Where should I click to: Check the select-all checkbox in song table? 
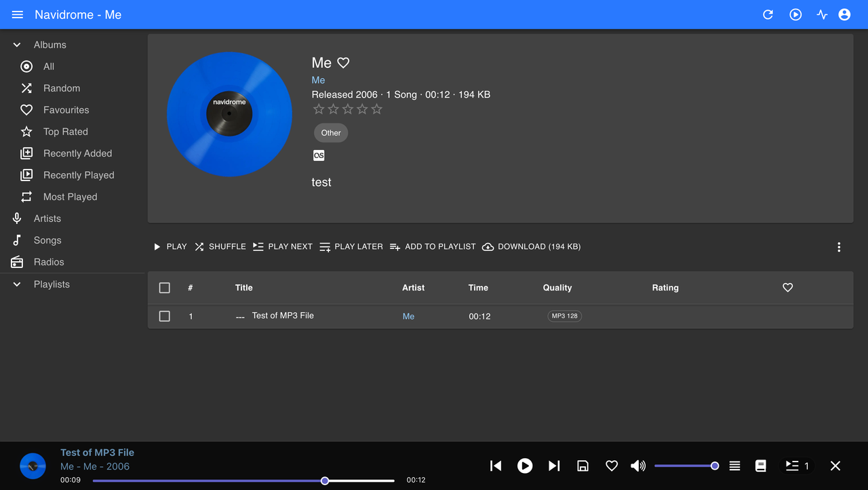(164, 288)
